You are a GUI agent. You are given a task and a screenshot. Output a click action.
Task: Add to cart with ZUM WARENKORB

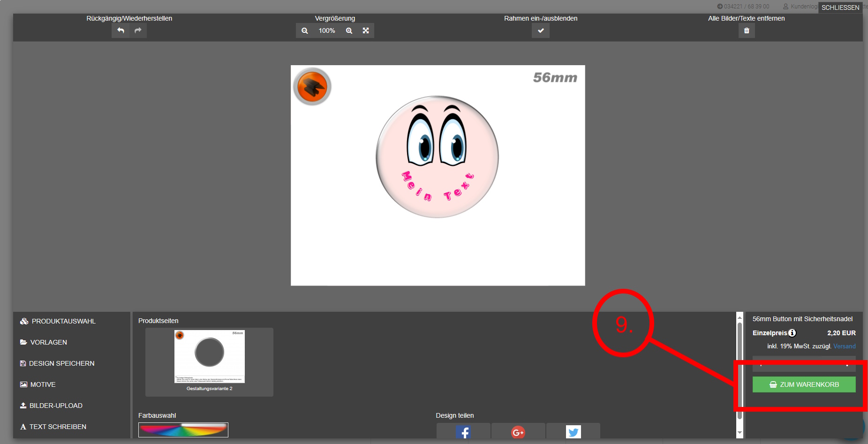click(x=804, y=384)
